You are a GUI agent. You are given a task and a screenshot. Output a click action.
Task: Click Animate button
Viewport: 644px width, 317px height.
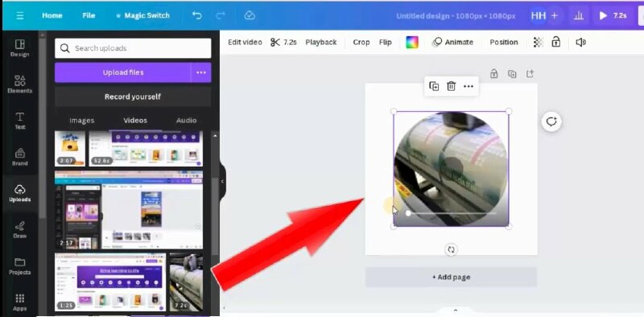(x=453, y=43)
